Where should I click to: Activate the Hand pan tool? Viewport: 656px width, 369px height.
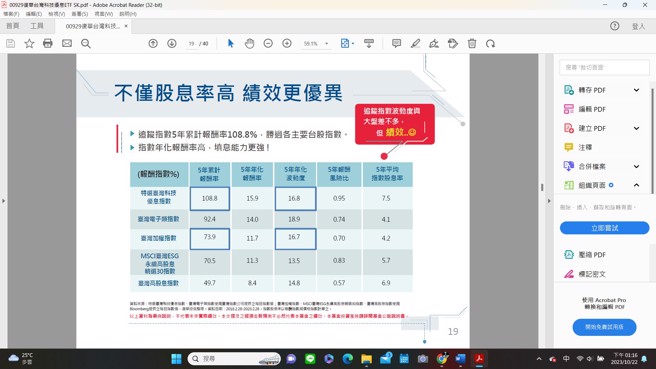tap(249, 44)
